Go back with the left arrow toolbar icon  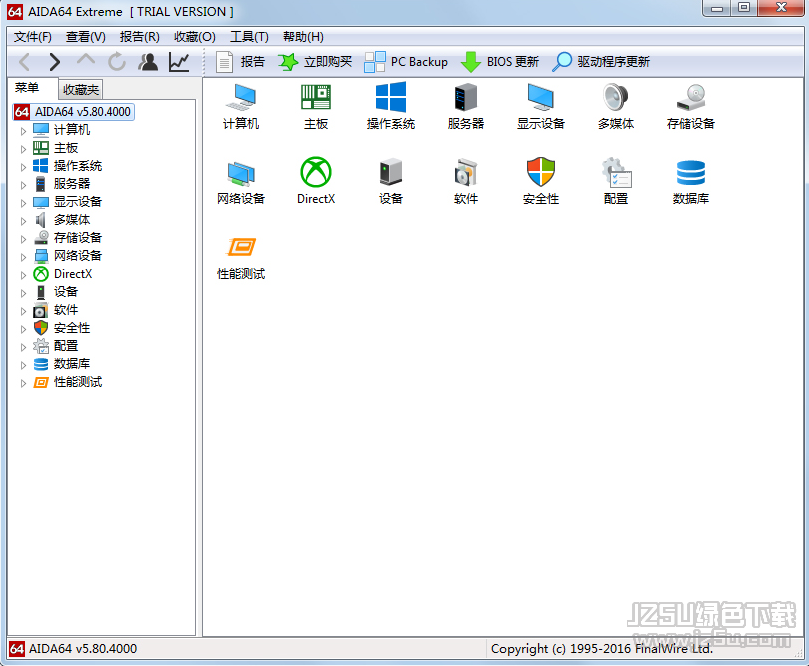pos(24,62)
